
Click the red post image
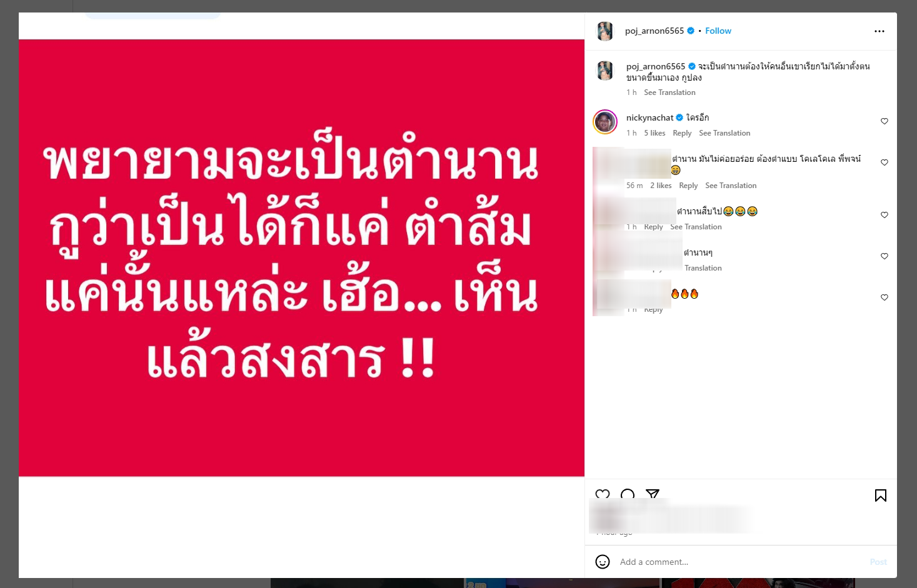(x=301, y=258)
